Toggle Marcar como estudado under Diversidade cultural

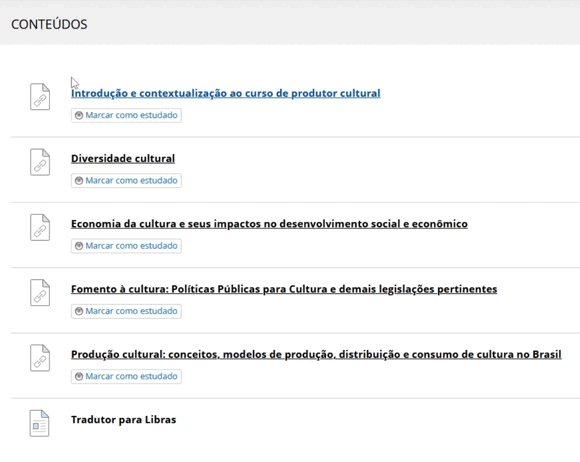tap(126, 181)
